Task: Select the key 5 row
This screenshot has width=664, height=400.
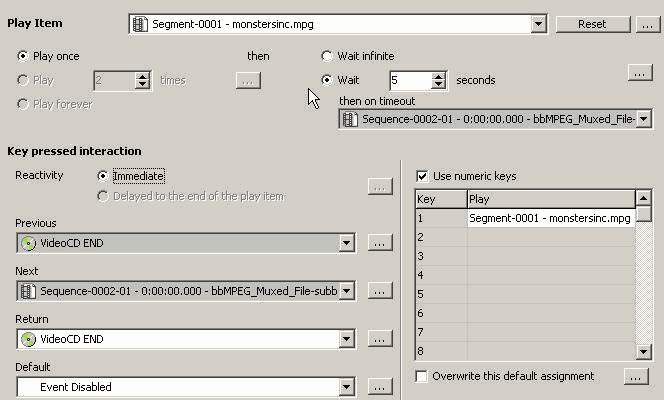Action: (526, 294)
